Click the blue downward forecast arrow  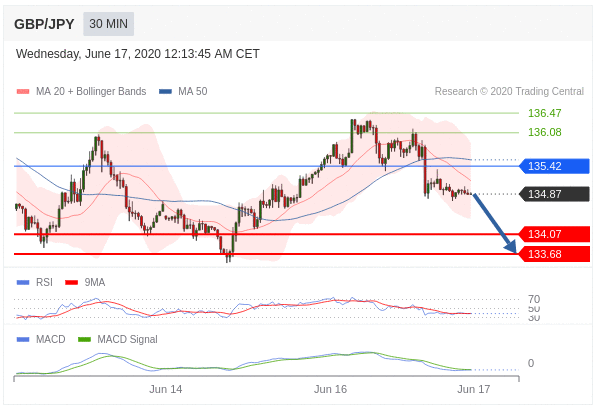[x=495, y=223]
